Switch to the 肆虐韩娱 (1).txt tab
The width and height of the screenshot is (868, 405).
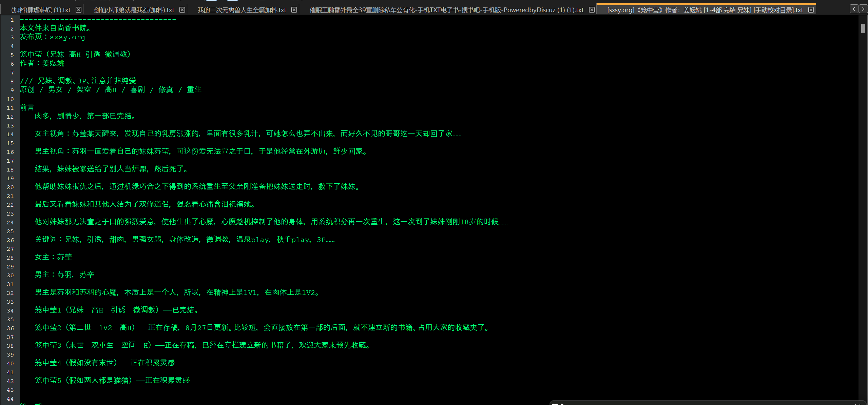click(41, 10)
